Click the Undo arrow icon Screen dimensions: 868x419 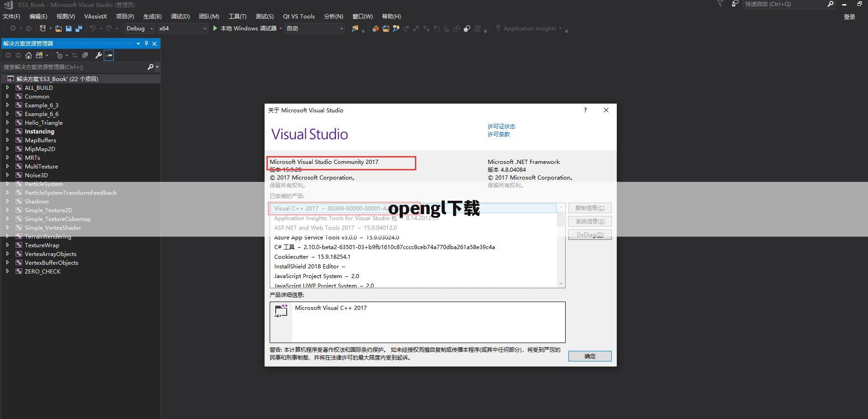click(93, 29)
